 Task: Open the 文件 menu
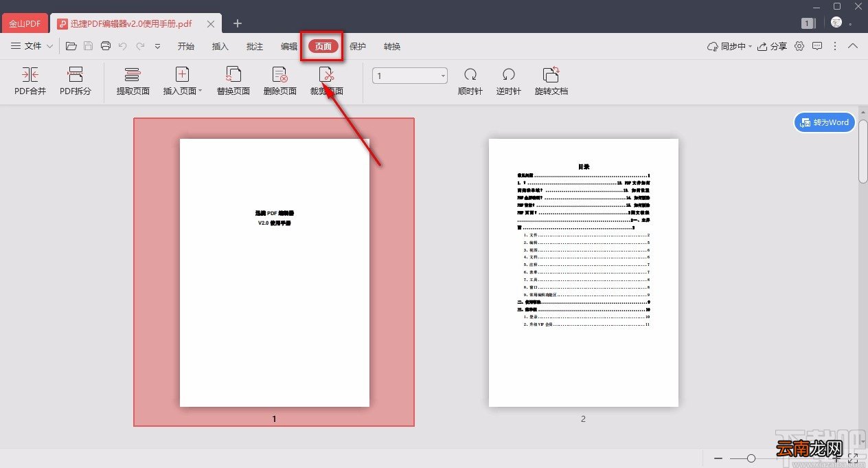32,46
